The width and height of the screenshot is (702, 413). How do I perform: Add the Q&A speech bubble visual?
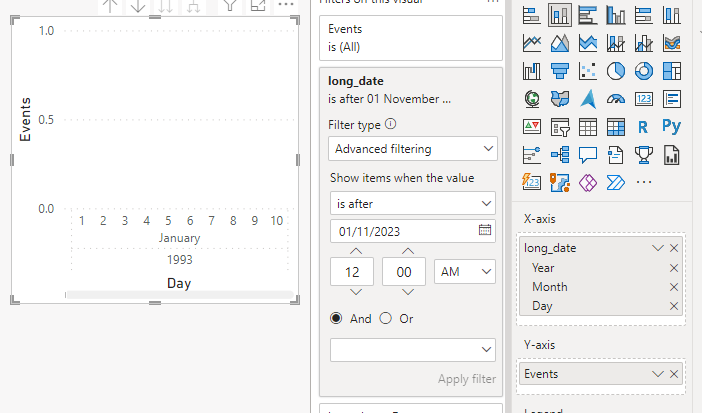tap(588, 155)
